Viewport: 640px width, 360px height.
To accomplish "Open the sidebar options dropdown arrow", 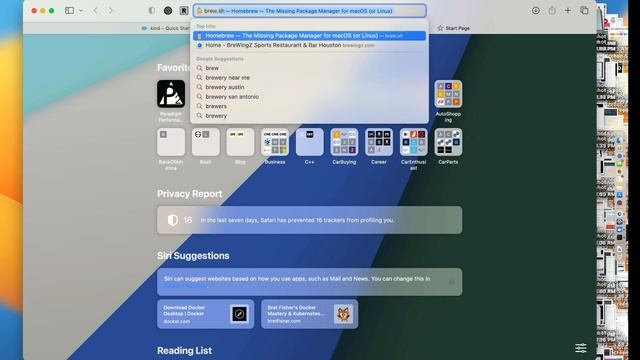I will 81,11.
